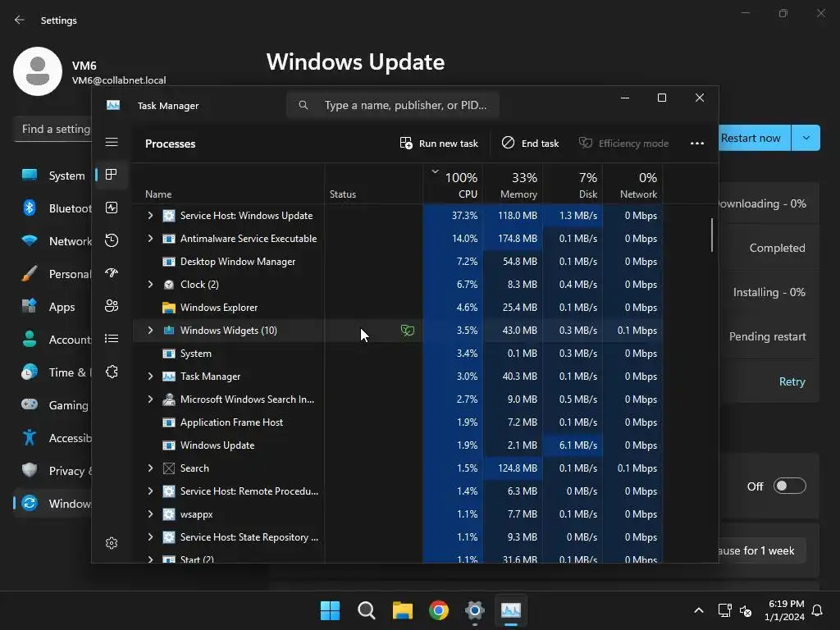Open Gaming category in Settings sidebar
The height and width of the screenshot is (630, 840).
point(53,405)
